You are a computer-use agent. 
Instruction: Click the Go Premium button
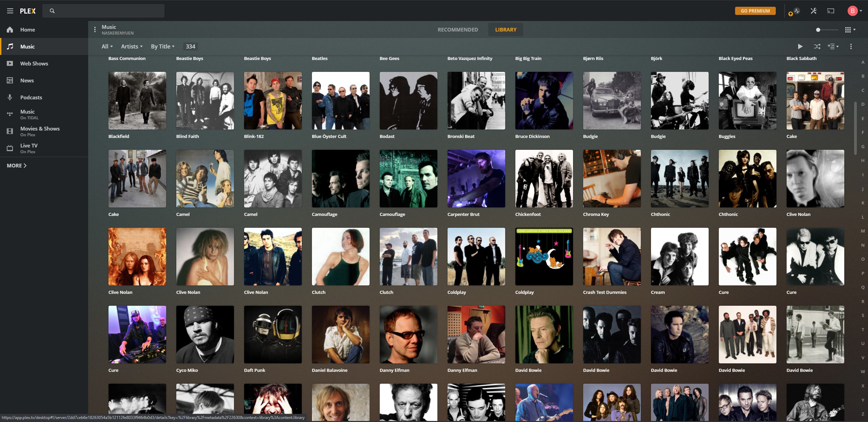tap(755, 11)
